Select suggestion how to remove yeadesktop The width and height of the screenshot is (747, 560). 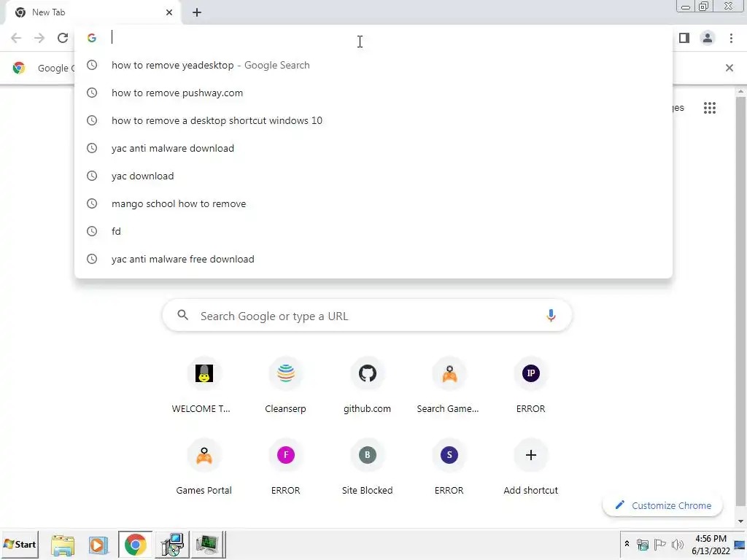coord(373,65)
